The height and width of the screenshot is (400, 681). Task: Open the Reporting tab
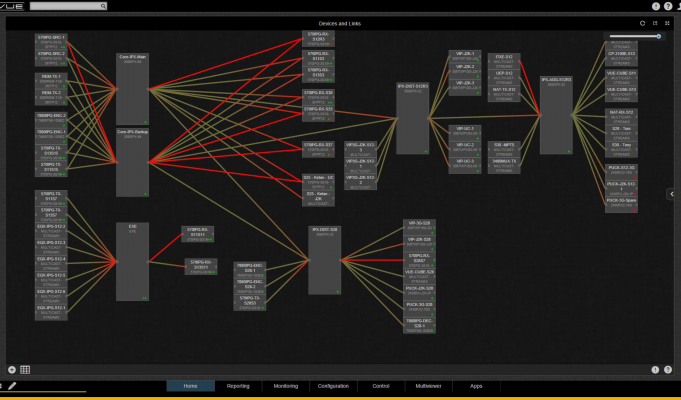(x=238, y=386)
